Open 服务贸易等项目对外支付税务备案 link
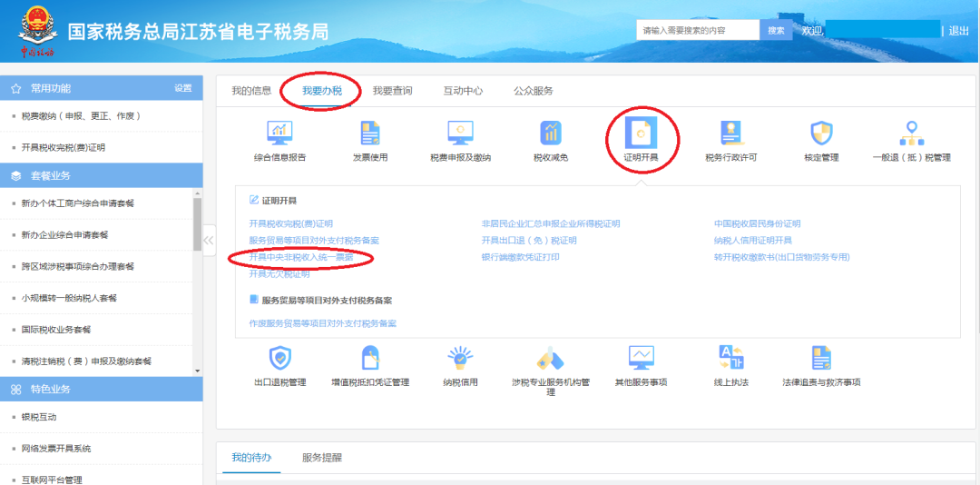980x485 pixels. tap(314, 241)
